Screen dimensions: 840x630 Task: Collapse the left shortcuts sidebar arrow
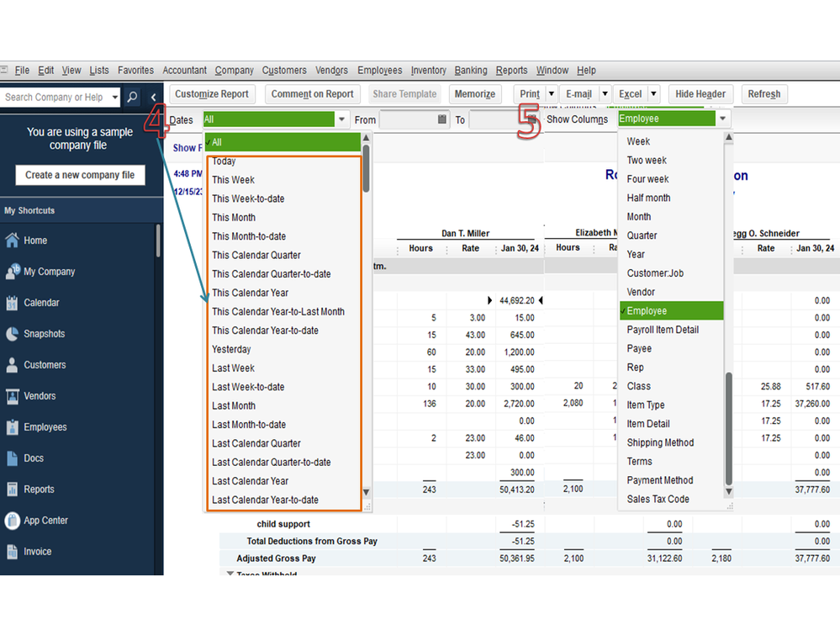[x=153, y=97]
